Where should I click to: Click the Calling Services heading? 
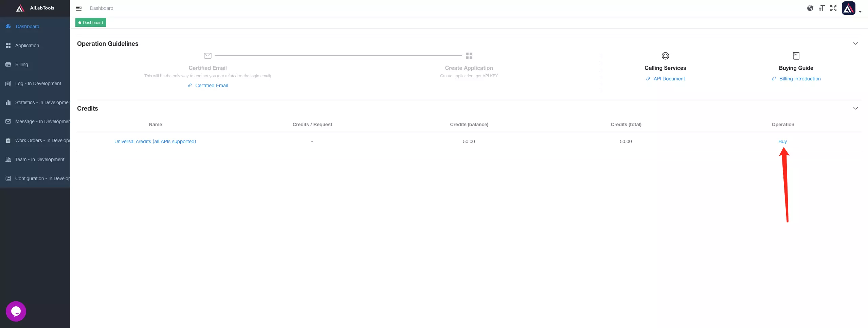[x=665, y=68]
